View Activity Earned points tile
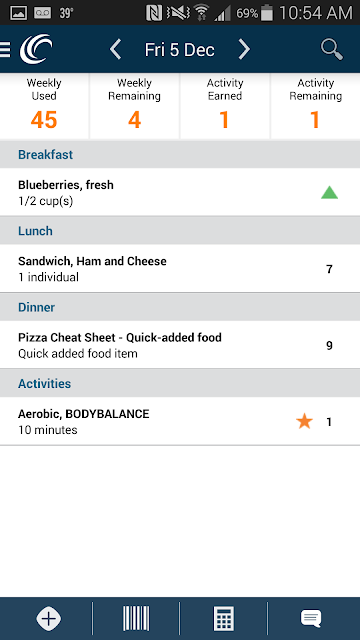 pyautogui.click(x=224, y=106)
